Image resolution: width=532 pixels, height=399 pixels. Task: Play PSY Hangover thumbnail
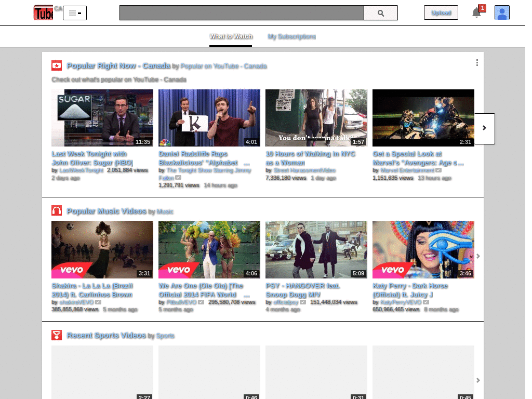tap(316, 250)
